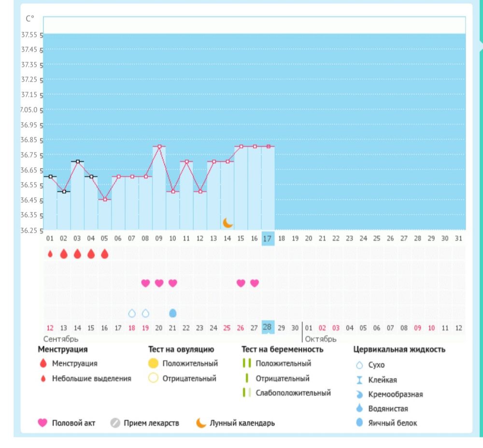Click the Кремообразная cervical fluid legend icon
483x448 pixels.
tap(359, 395)
